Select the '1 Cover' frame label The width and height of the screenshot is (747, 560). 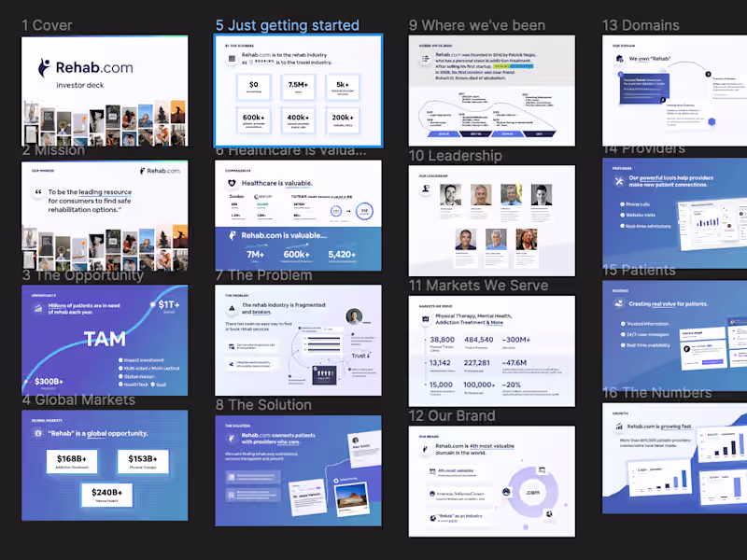[x=48, y=25]
